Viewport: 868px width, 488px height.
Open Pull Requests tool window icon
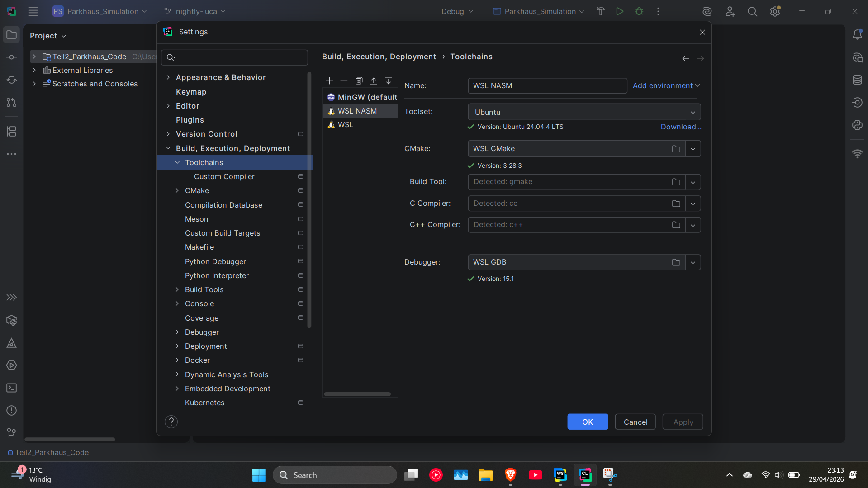(12, 103)
